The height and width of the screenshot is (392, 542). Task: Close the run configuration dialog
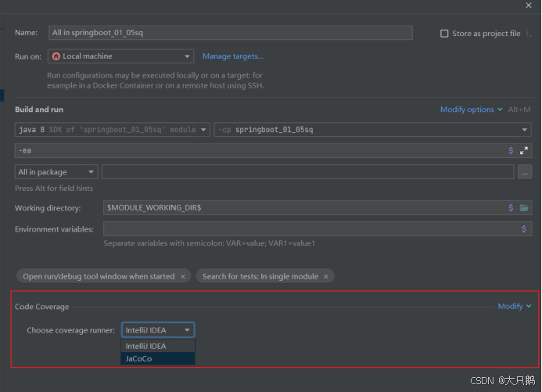pyautogui.click(x=529, y=5)
